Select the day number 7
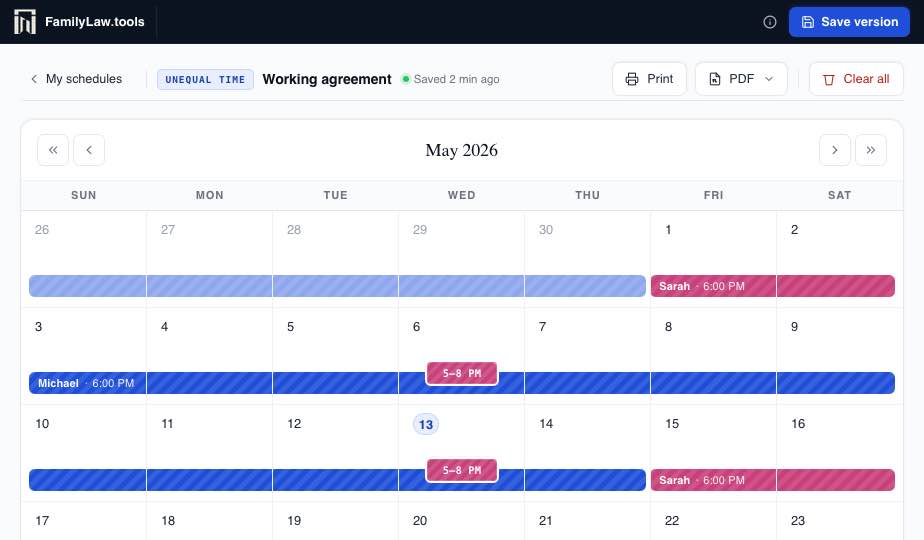 point(542,327)
